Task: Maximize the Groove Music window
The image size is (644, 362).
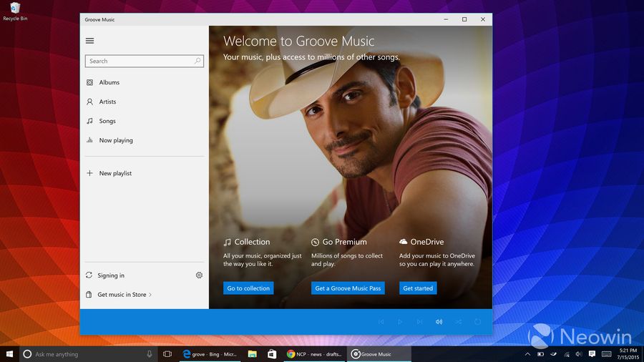Action: click(x=464, y=19)
